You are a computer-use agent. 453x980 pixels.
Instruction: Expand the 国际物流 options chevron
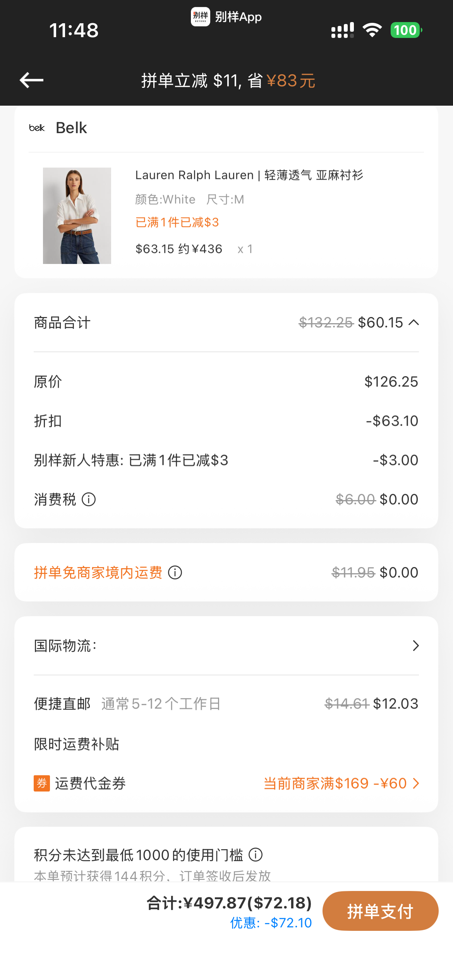pos(416,646)
